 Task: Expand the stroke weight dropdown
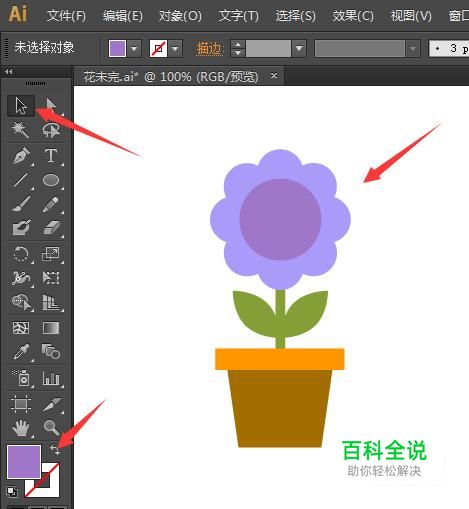click(299, 49)
